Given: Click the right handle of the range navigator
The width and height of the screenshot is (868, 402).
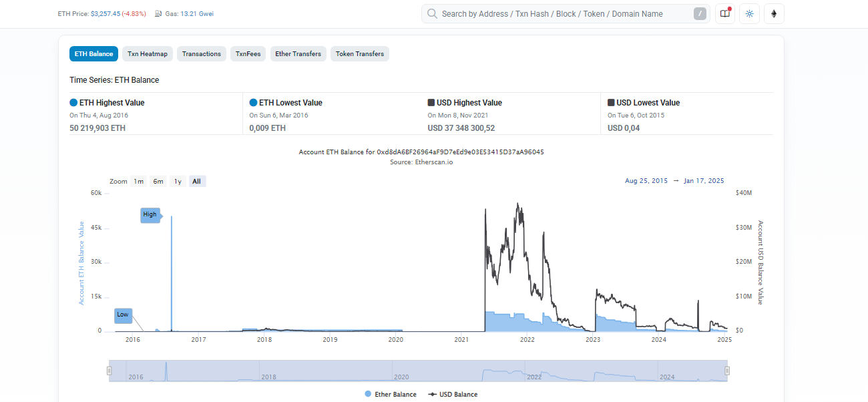Looking at the screenshot, I should [727, 371].
